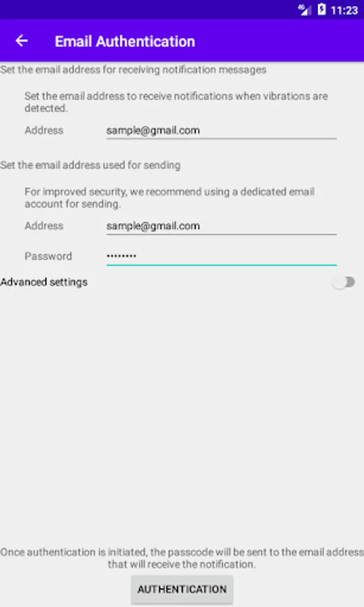Viewport: 364px width, 607px height.
Task: Tap the 4G signal strength icon
Action: (x=305, y=9)
